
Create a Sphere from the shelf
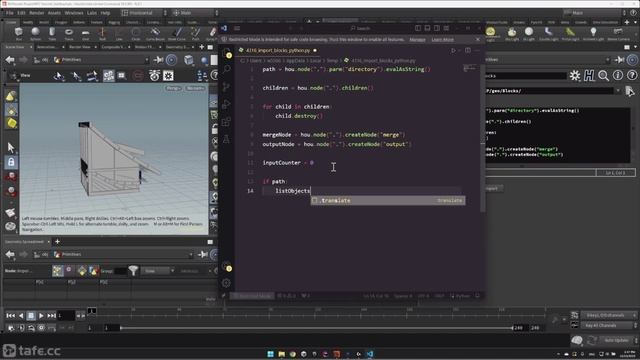36,33
